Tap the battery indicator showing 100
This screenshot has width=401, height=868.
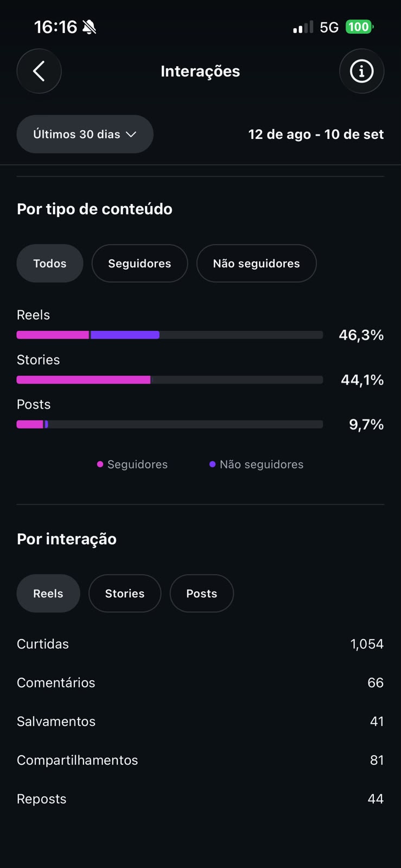pos(359,27)
